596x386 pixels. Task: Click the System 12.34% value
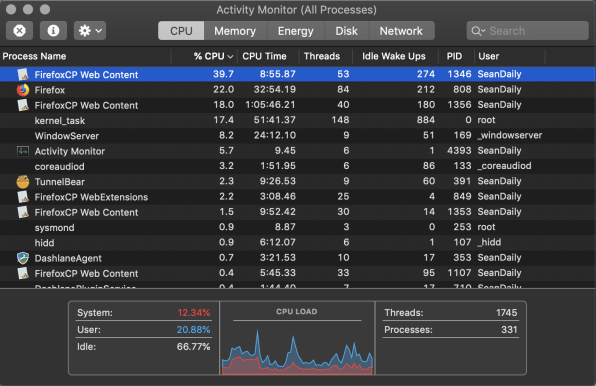(x=194, y=313)
